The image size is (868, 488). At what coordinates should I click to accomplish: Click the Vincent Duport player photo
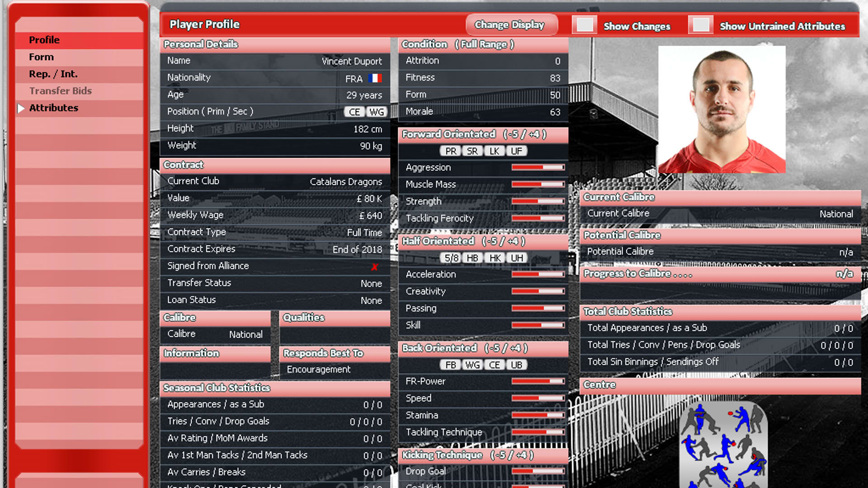[722, 109]
